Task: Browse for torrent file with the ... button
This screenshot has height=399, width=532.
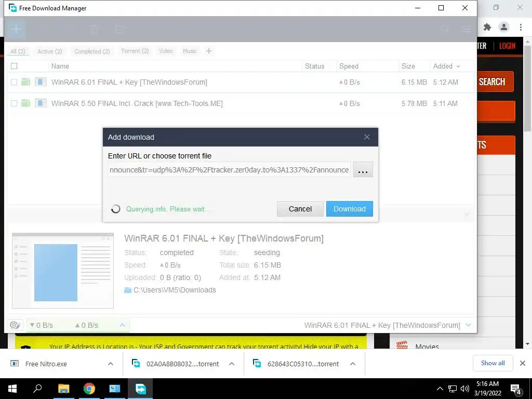Action: (363, 170)
